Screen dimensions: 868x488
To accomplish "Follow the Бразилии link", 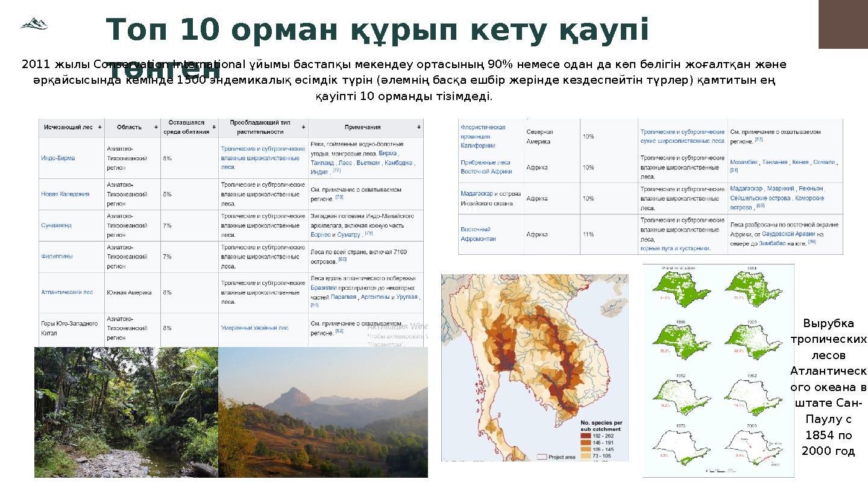I will [322, 288].
